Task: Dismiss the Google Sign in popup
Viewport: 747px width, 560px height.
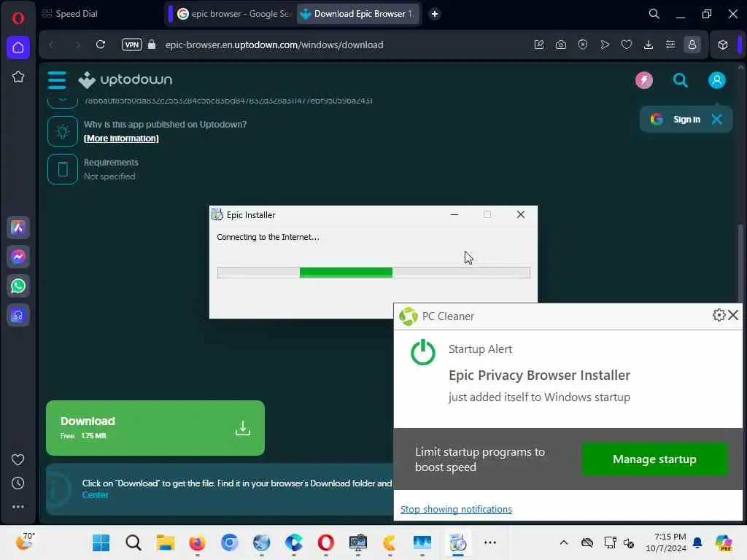Action: [716, 119]
